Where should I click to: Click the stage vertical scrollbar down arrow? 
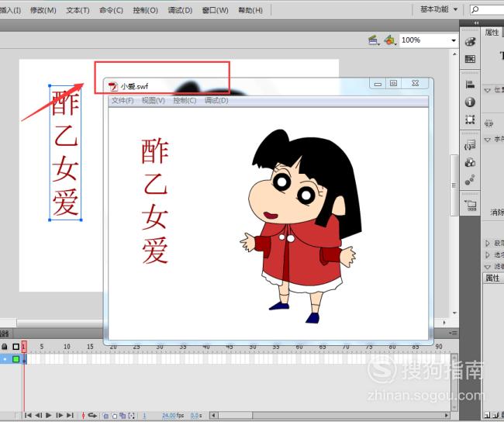454,313
